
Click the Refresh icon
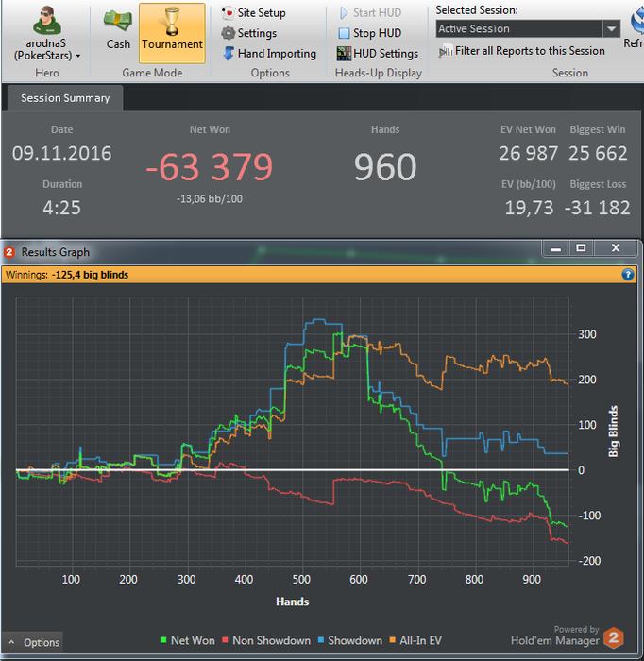tap(636, 21)
